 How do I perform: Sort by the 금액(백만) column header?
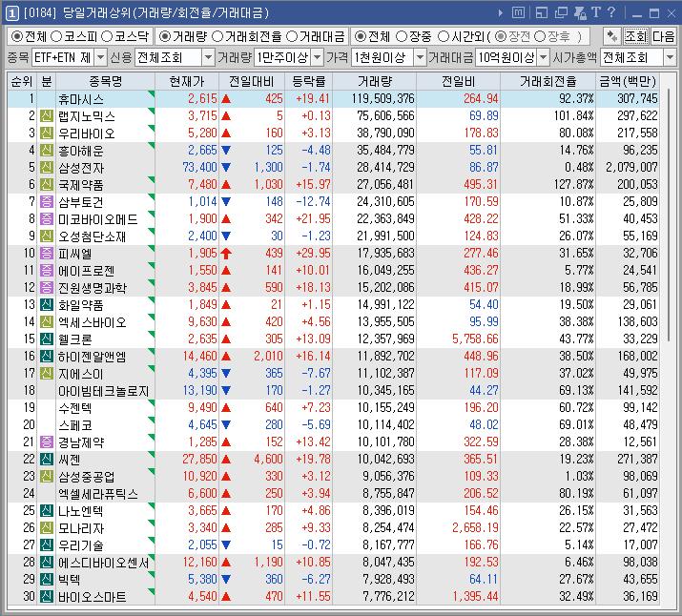coord(628,81)
